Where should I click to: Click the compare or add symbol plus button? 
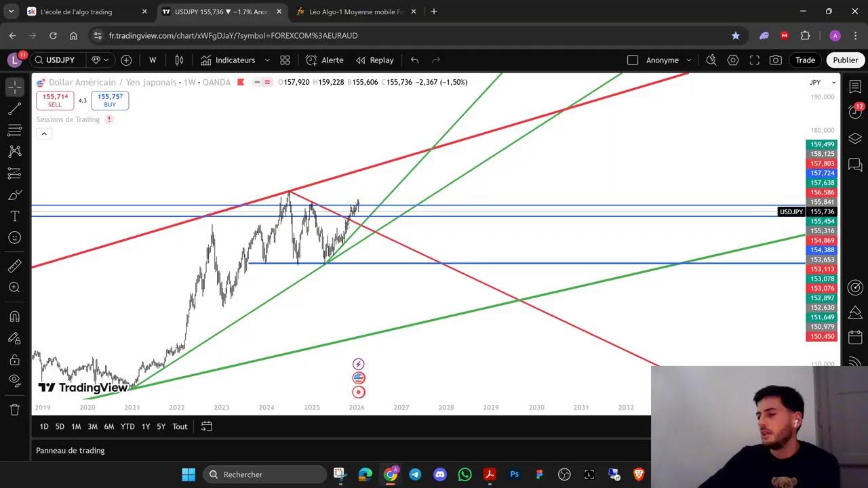coord(126,60)
